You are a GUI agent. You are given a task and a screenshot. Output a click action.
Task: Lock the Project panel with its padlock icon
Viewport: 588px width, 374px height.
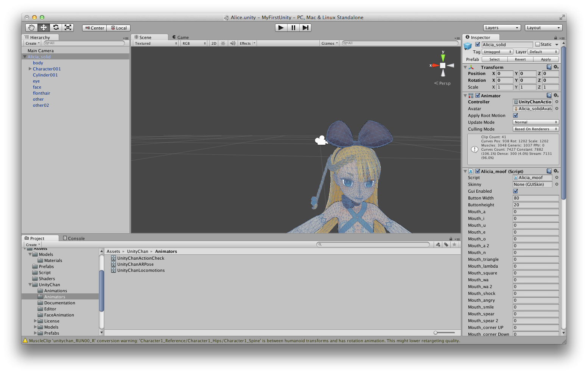coord(451,238)
